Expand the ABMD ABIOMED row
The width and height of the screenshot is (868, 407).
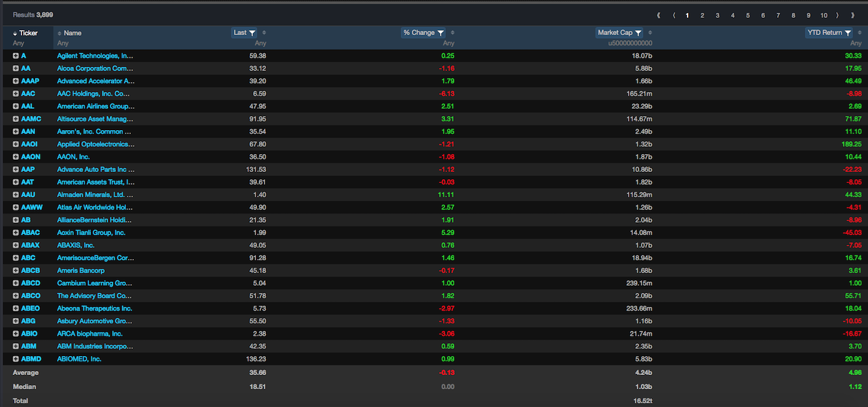pos(16,359)
